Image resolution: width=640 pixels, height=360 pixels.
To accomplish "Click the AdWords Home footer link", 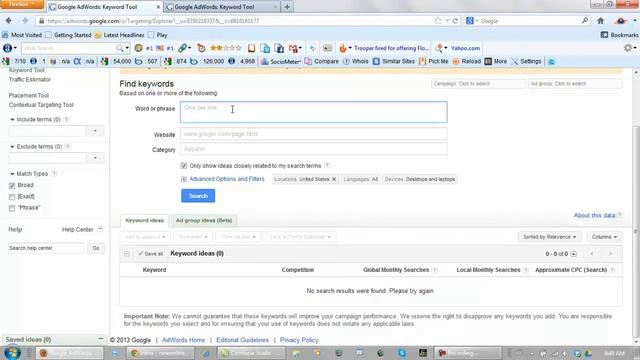I will [183, 340].
